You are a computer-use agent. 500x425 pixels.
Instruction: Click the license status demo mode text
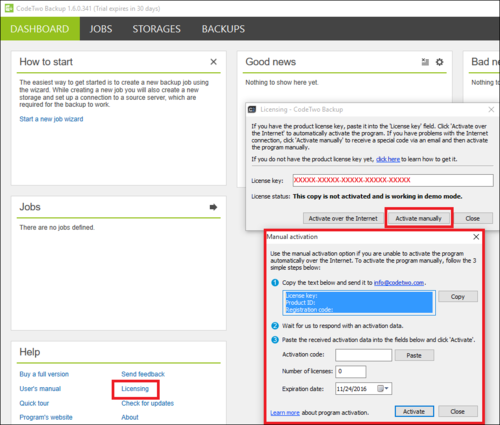(377, 196)
